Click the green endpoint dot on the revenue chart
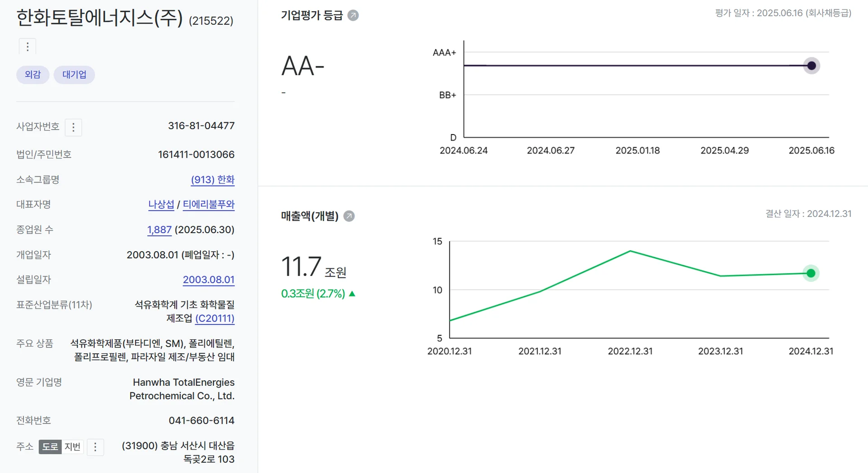This screenshot has width=868, height=473. pyautogui.click(x=811, y=273)
